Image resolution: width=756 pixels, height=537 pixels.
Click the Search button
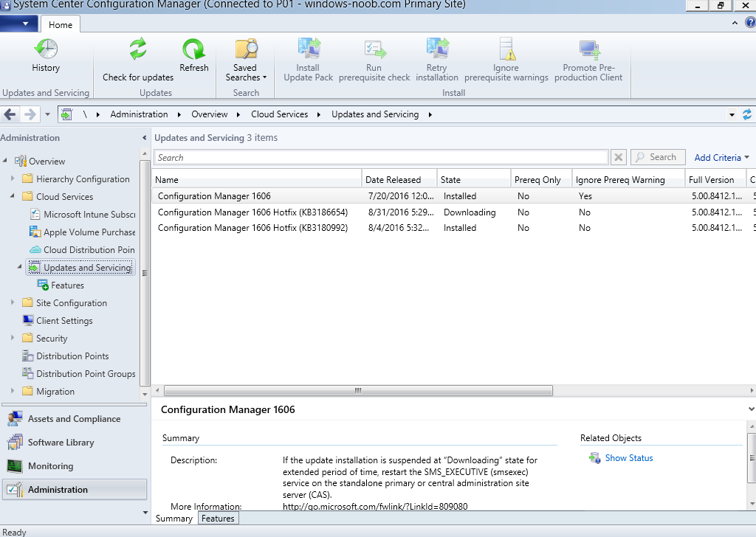[x=658, y=158]
